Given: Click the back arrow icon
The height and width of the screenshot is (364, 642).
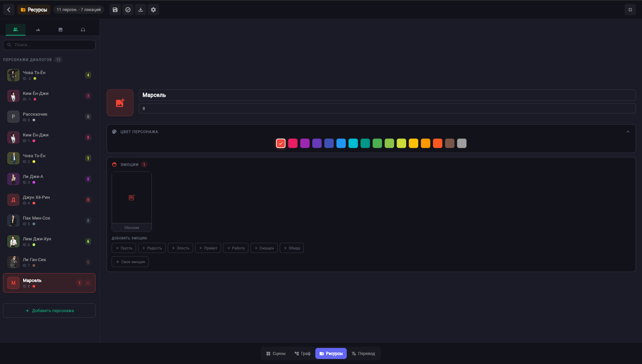Looking at the screenshot, I should tap(9, 10).
